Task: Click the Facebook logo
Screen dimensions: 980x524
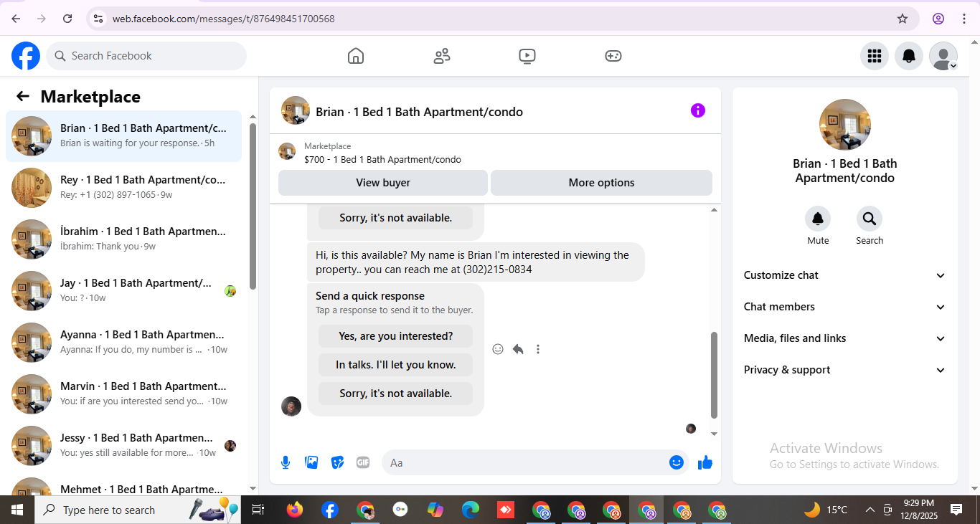Action: pyautogui.click(x=26, y=56)
